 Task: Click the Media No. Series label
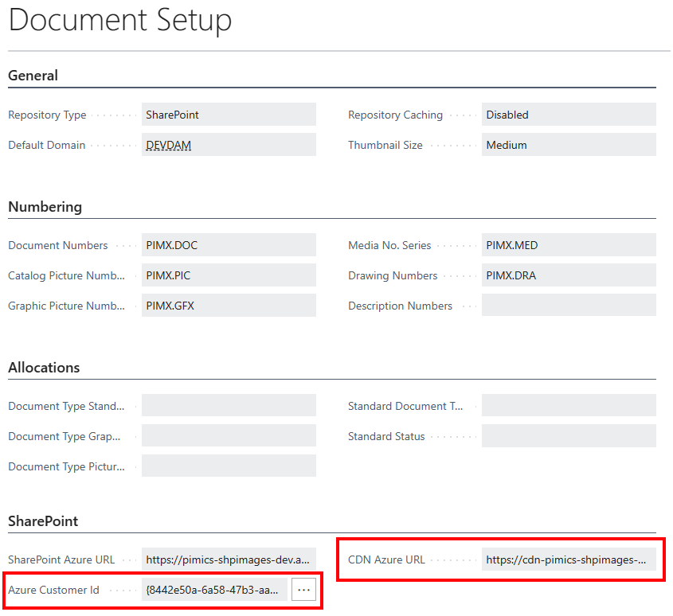click(389, 245)
